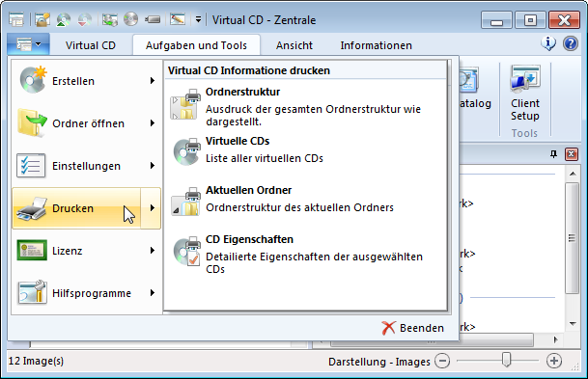Click the info bubble icon near the help button
The image size is (588, 379).
(x=548, y=43)
